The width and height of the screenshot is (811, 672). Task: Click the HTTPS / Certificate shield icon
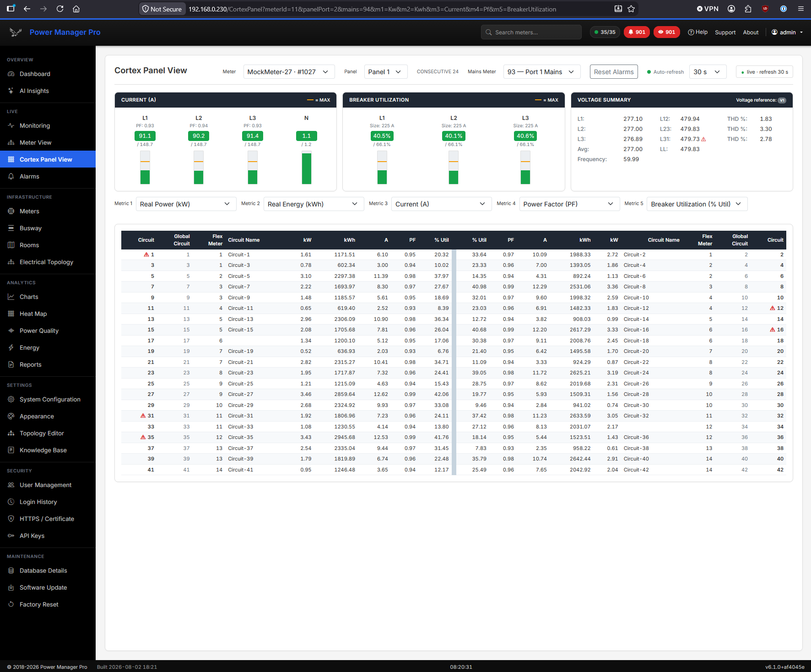11,519
